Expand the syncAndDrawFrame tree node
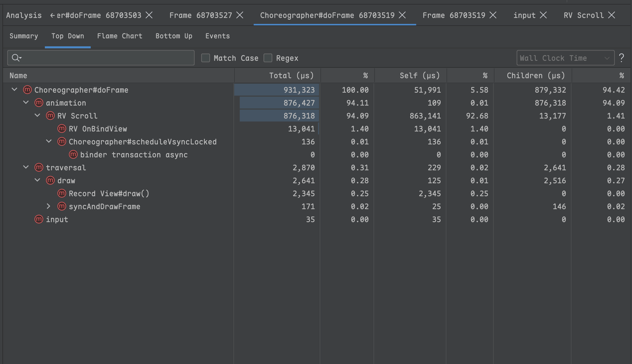This screenshot has width=632, height=364. click(x=49, y=206)
